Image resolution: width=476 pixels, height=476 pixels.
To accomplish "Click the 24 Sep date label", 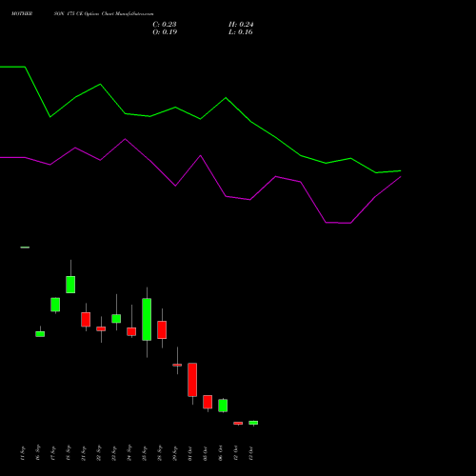I will coord(129,453).
